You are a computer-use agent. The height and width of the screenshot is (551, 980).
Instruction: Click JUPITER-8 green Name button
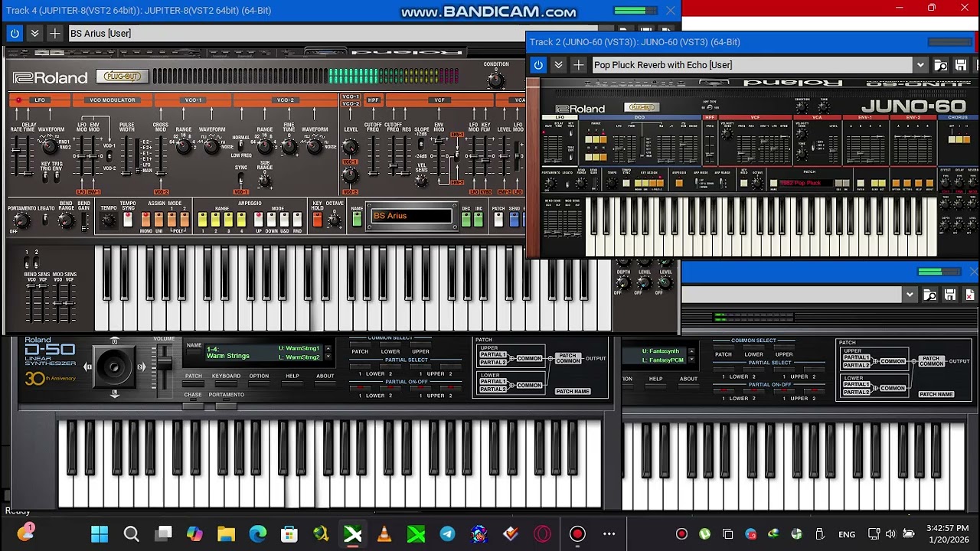click(x=357, y=220)
